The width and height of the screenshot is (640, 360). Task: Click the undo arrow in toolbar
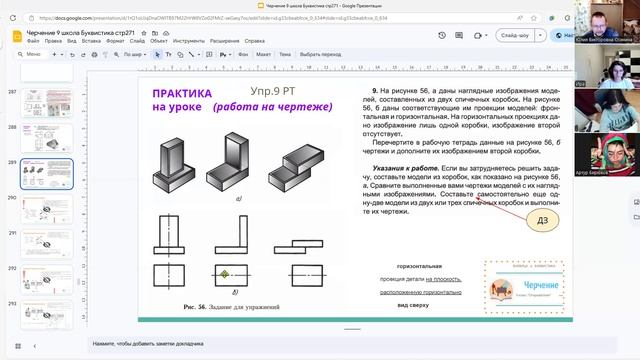72,54
